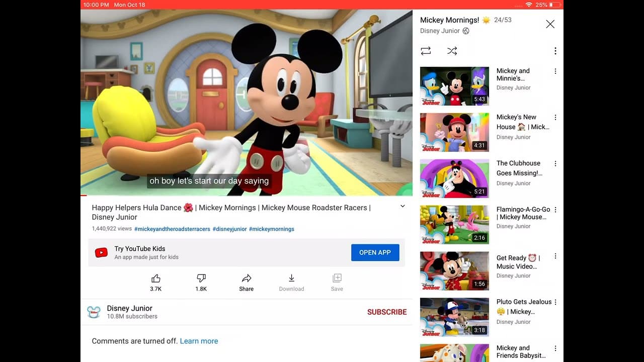Viewport: 644px width, 362px height.
Task: Select Flamingo-A-Go-Go title text
Action: coord(523,213)
